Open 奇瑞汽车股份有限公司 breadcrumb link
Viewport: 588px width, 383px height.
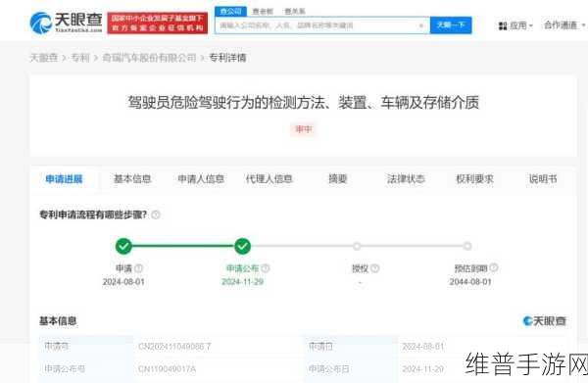pos(149,58)
